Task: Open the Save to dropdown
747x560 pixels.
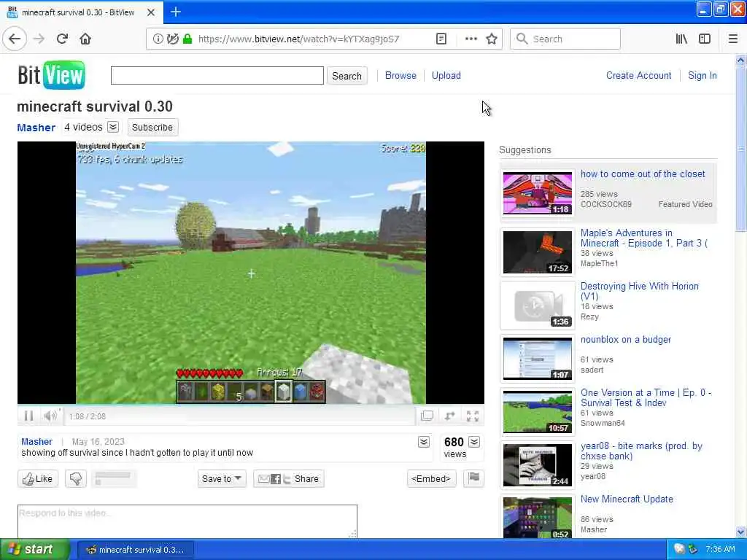Action: point(222,478)
